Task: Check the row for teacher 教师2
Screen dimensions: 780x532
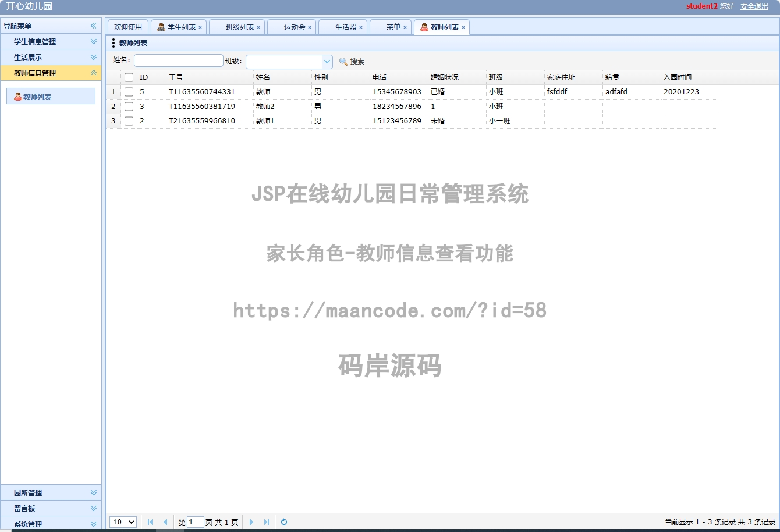Action: click(129, 107)
